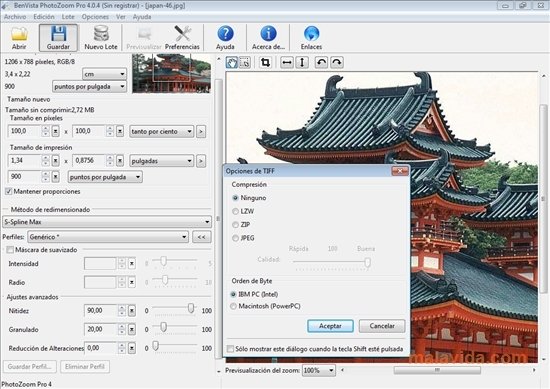Open the Lote menu
Image resolution: width=550 pixels, height=389 pixels.
coord(68,17)
